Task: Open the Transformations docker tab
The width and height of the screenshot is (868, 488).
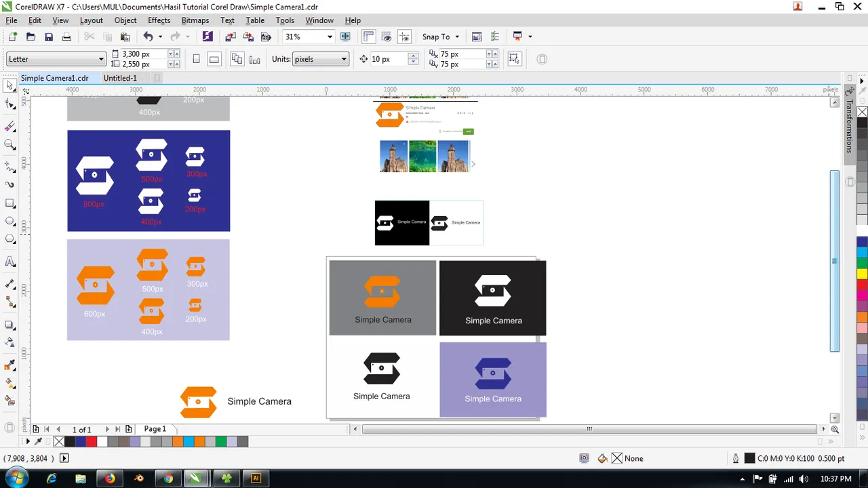Action: click(850, 125)
